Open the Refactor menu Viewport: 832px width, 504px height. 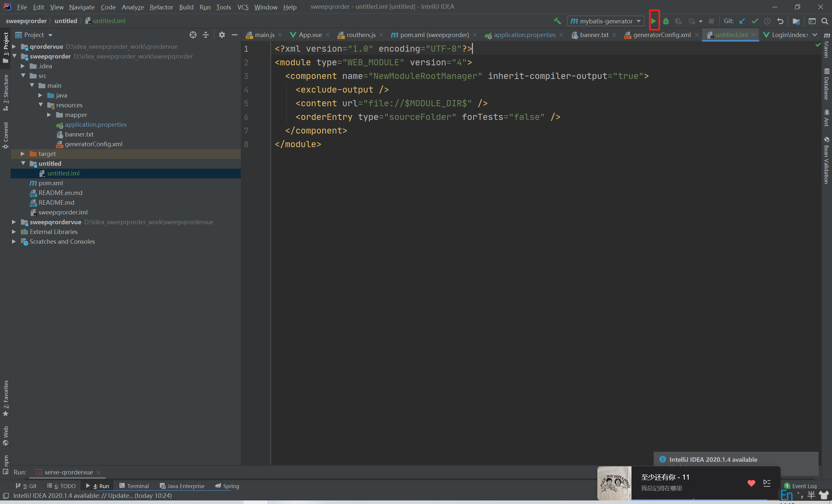tap(161, 7)
